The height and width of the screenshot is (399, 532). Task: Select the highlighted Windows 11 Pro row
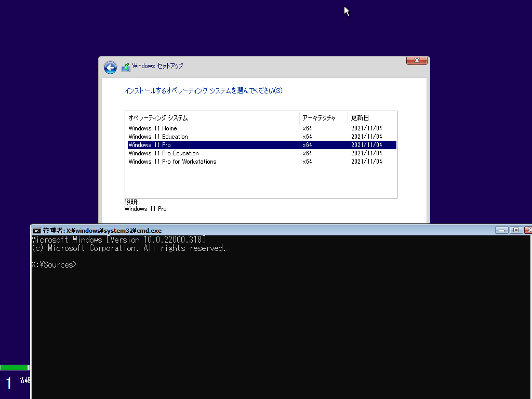tap(262, 145)
